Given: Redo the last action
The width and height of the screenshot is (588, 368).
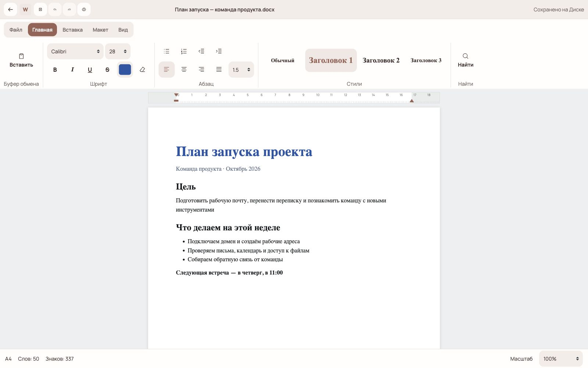Looking at the screenshot, I should 69,10.
